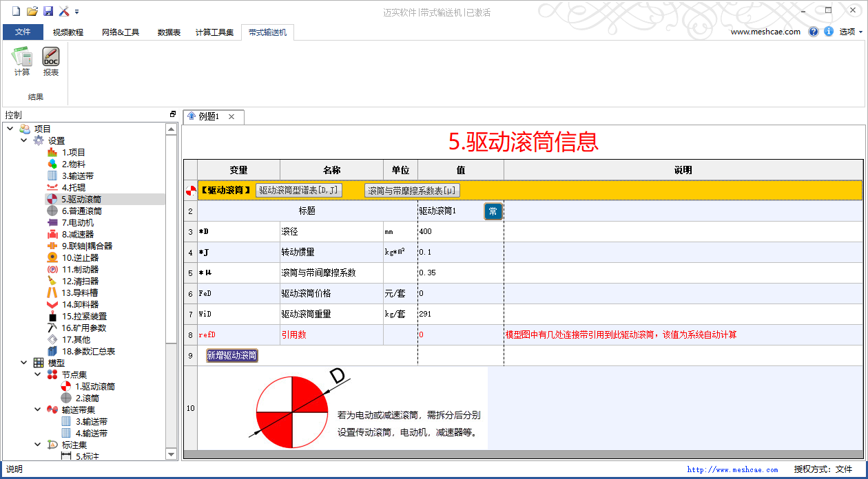Click the new document icon in title bar

17,11
